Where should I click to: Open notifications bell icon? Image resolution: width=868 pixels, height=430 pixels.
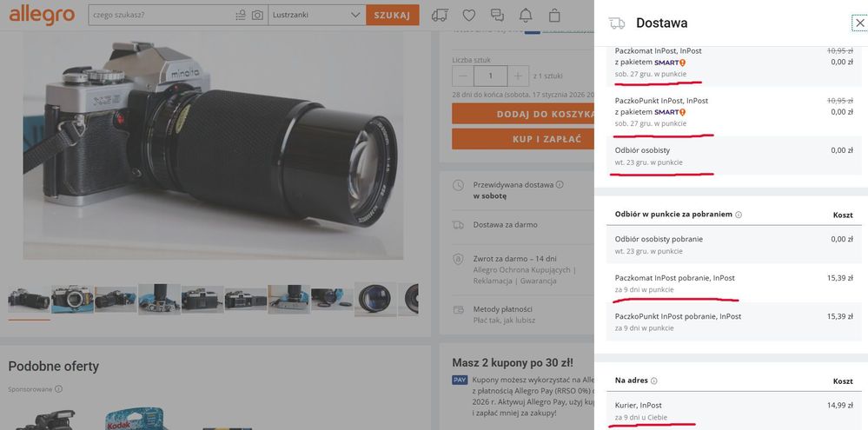(526, 16)
